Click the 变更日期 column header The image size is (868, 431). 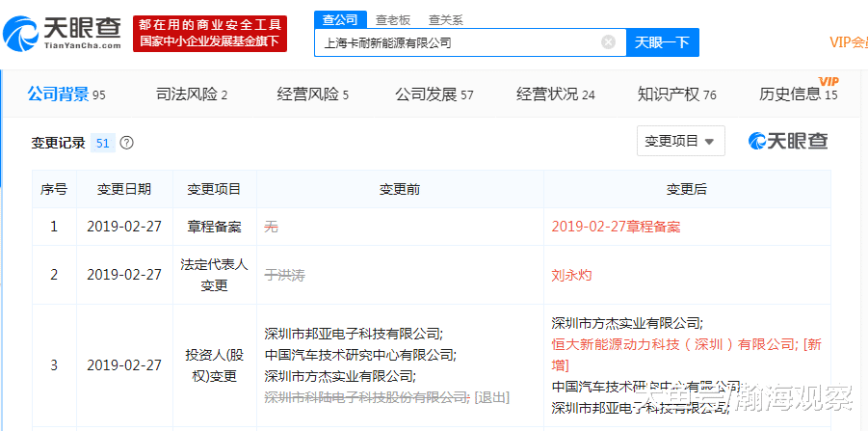coord(124,189)
